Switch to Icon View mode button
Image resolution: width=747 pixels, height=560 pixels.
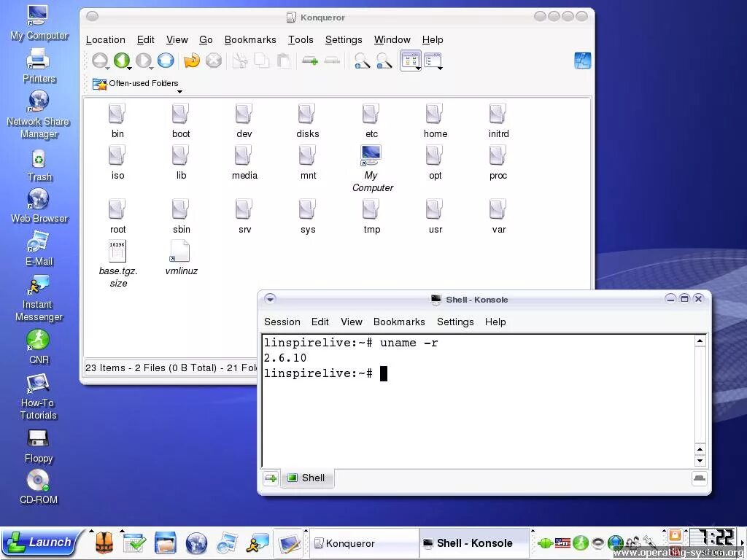tap(409, 60)
